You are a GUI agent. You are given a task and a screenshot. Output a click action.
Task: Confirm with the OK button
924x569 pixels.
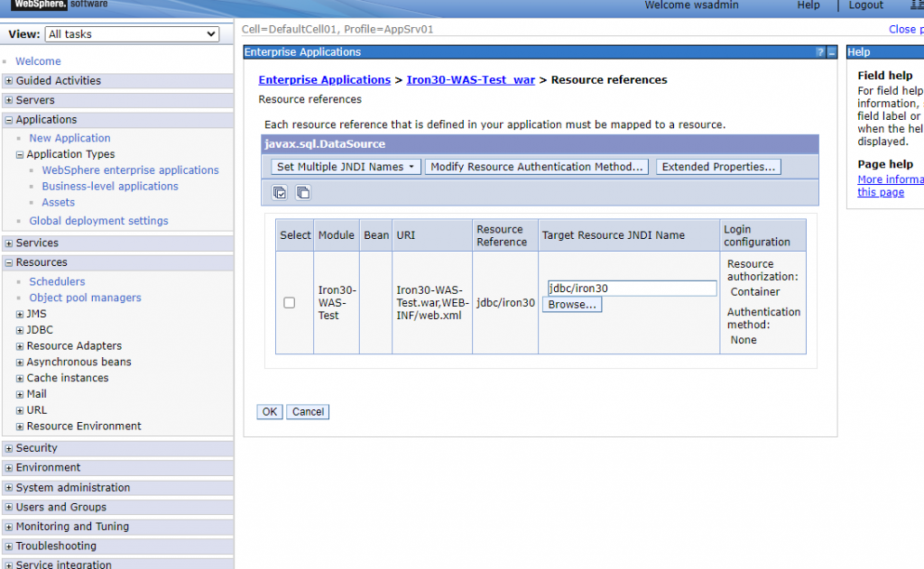pos(269,412)
